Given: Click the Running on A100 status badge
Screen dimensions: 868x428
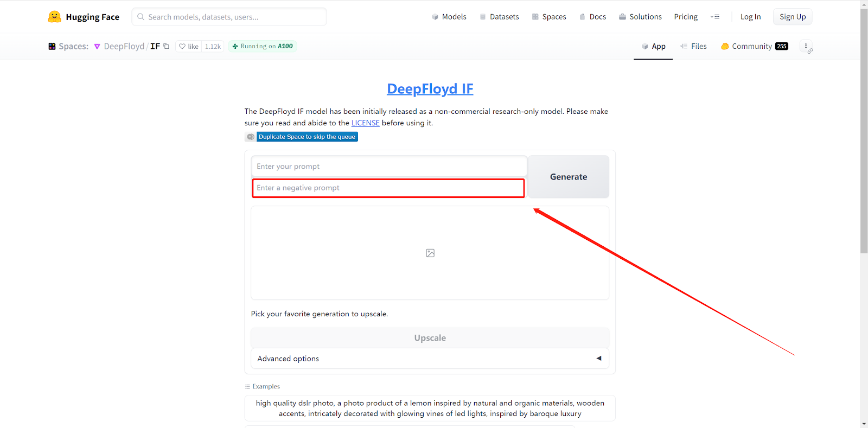Looking at the screenshot, I should tap(263, 46).
